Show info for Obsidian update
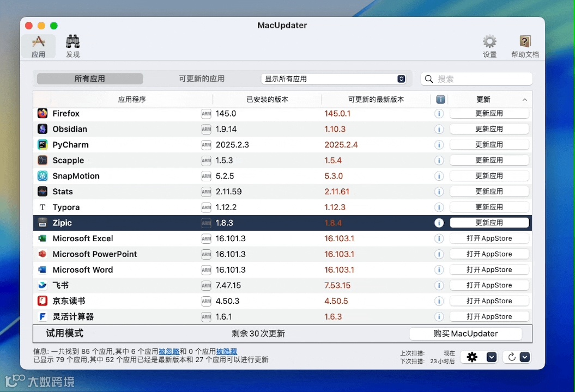This screenshot has width=575, height=392. 439,129
